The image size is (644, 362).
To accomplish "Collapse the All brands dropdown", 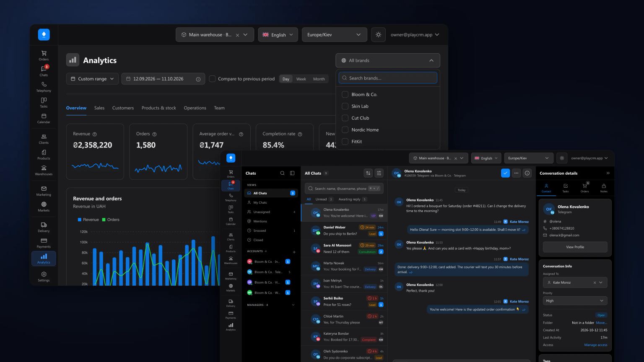I will point(388,60).
